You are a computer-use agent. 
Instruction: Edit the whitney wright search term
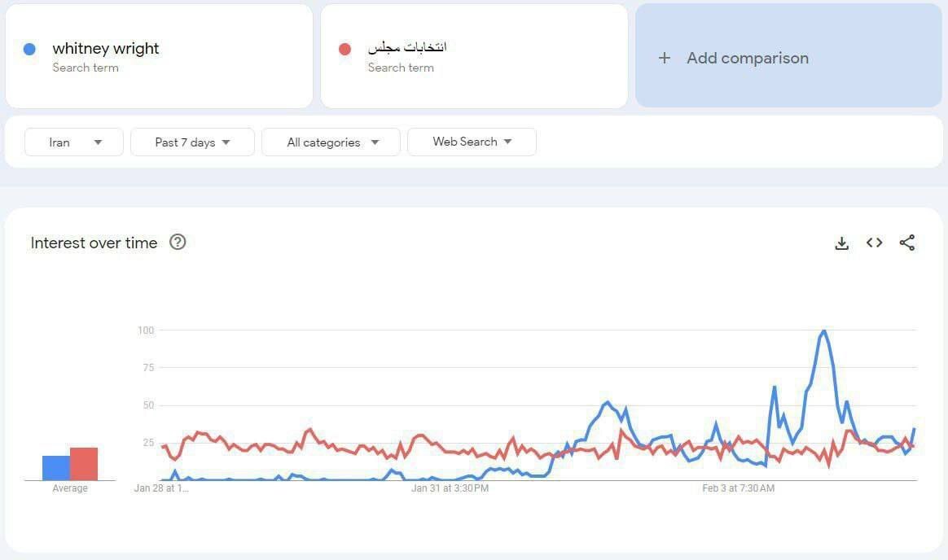(x=106, y=49)
